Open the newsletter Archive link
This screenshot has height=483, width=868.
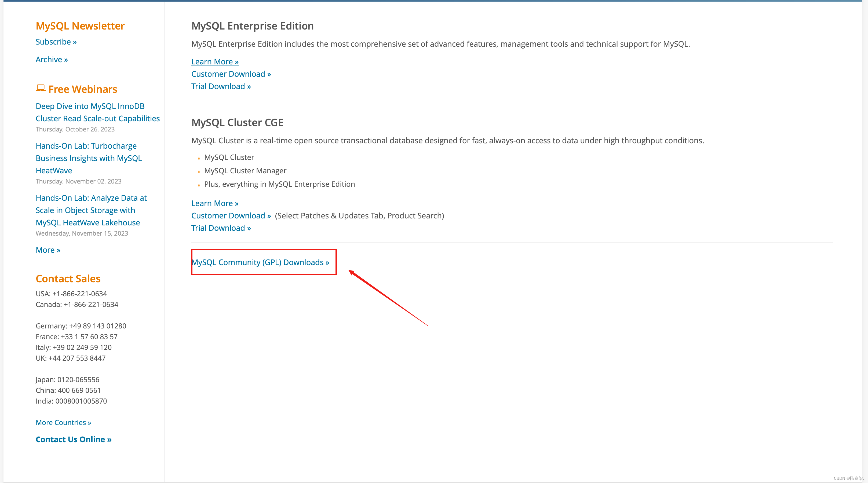click(52, 60)
